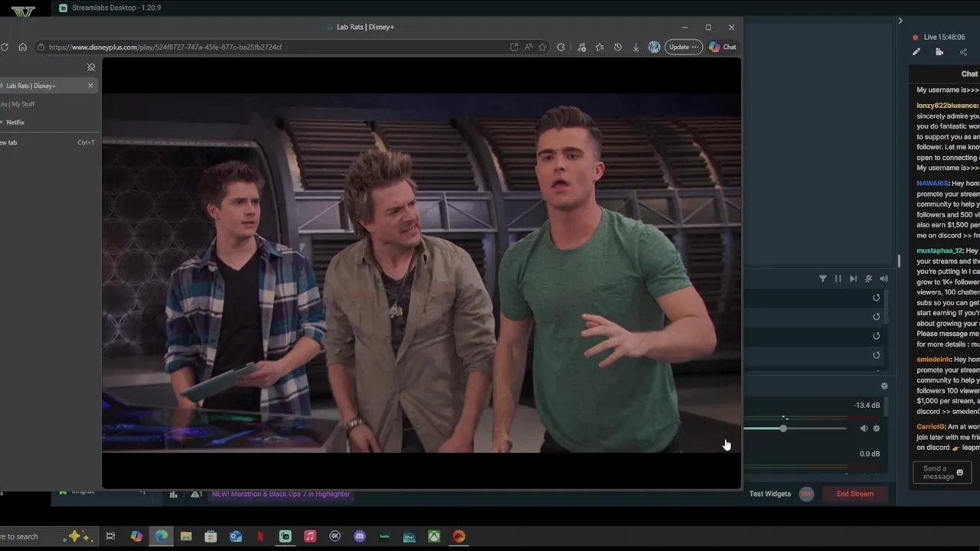
Task: Click CarriotG username in chat
Action: [x=930, y=427]
